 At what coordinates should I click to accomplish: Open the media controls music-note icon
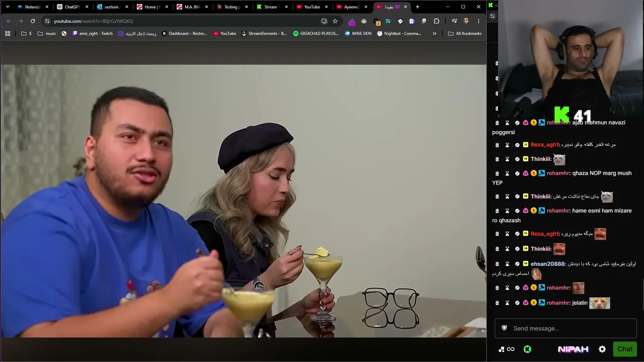pos(454,21)
